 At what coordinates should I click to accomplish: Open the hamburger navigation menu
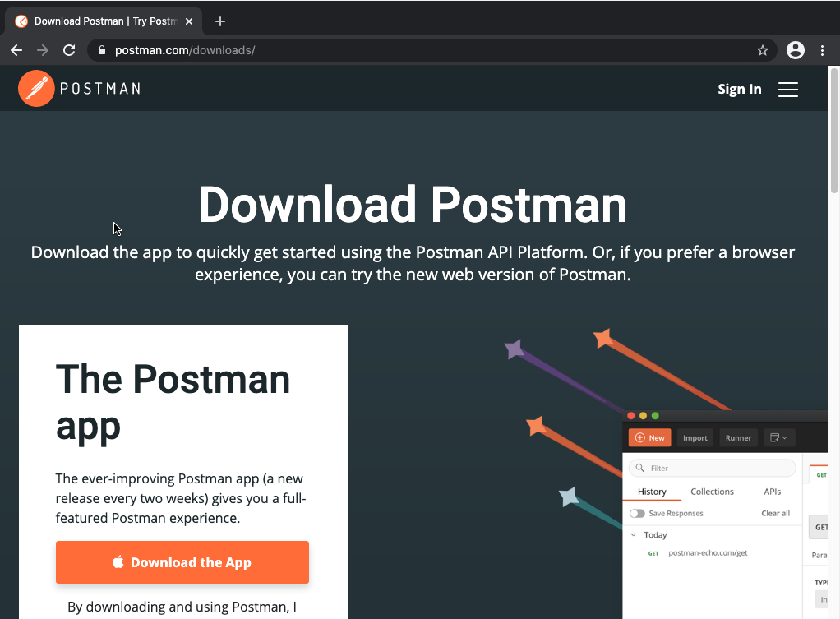tap(788, 90)
